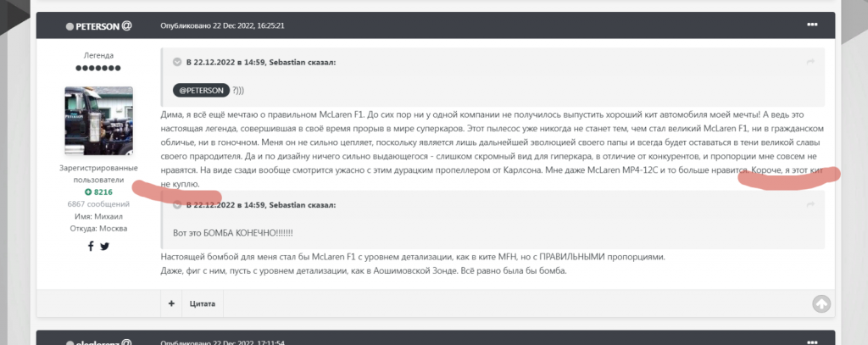Go to first quoted Sebastian post via arrow

(810, 62)
